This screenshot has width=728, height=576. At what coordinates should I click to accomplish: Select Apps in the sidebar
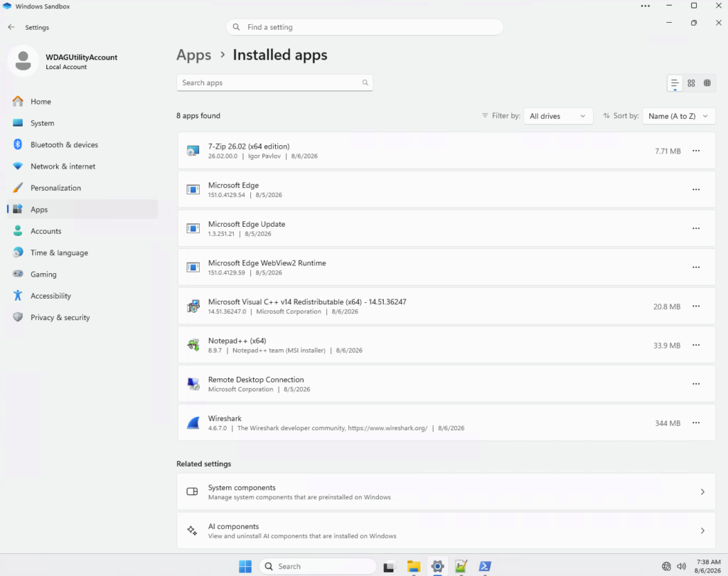click(82, 210)
